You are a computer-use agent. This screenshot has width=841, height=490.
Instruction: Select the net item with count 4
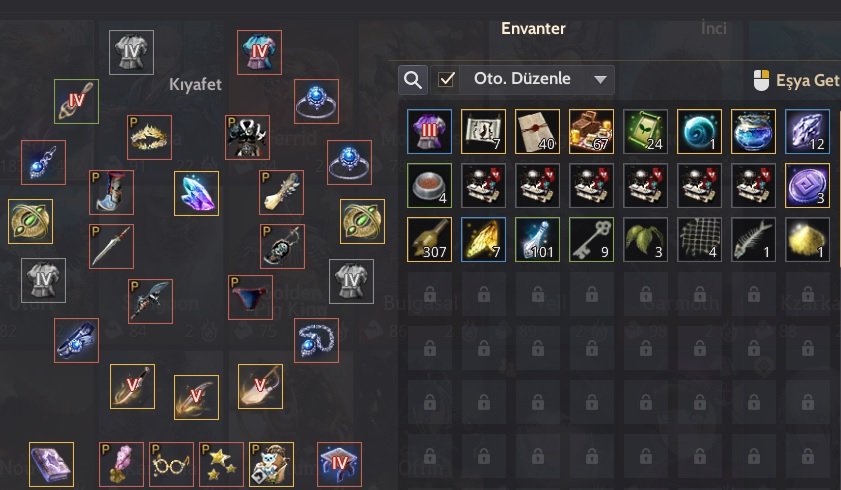tap(699, 240)
